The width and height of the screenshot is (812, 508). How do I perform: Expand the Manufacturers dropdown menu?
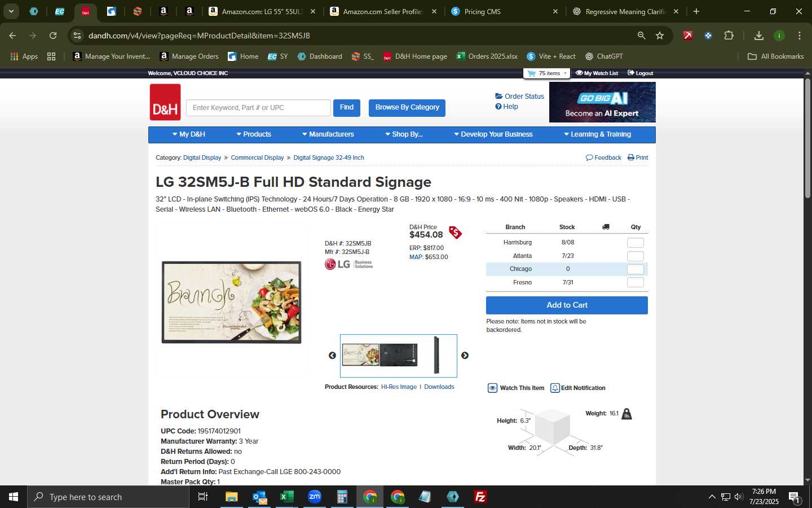328,134
